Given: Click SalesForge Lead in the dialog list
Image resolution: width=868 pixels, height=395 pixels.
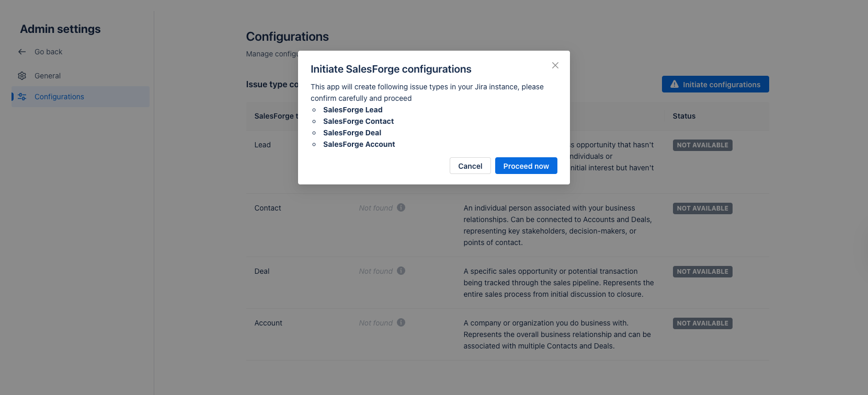Looking at the screenshot, I should [x=353, y=110].
